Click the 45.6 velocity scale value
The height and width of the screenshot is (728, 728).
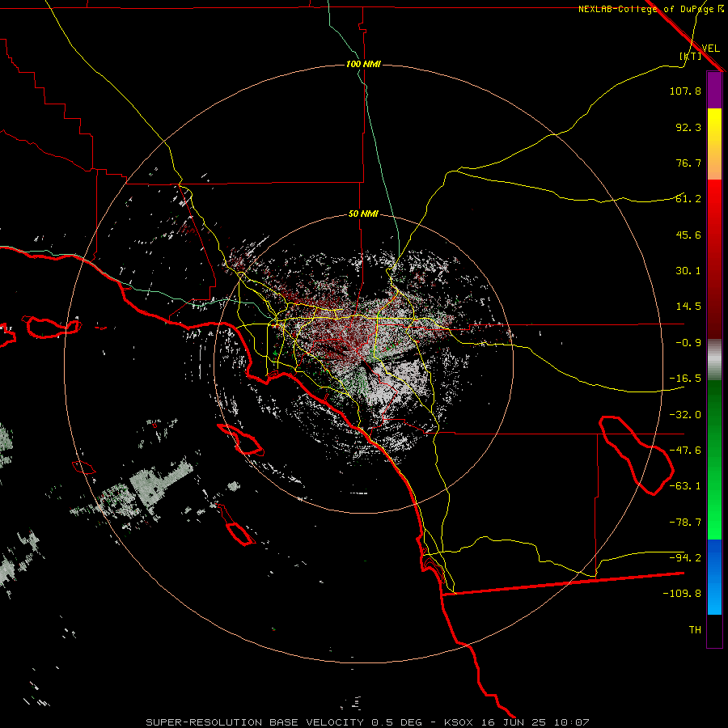(688, 235)
